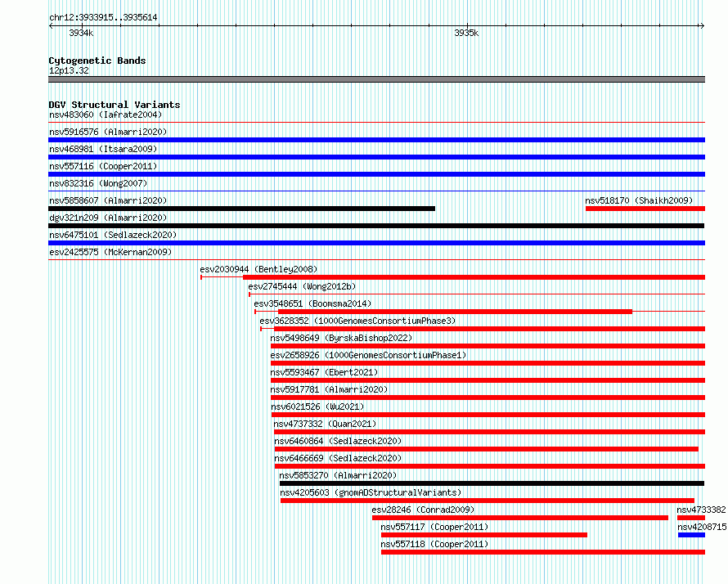The height and width of the screenshot is (584, 728).
Task: Open the nsv468981 (Itsara2009) variant label
Action: tap(103, 149)
